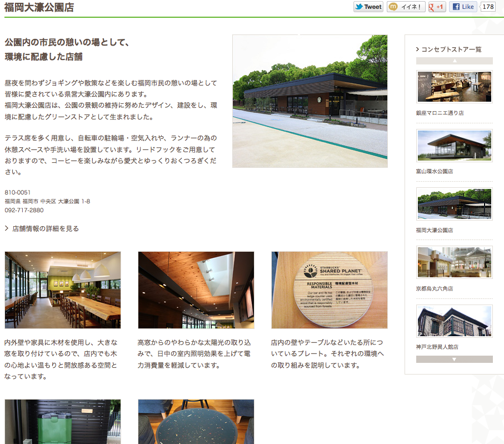Open the 富山環水公園店 thumbnail image
The width and height of the screenshot is (504, 444).
pos(454,146)
